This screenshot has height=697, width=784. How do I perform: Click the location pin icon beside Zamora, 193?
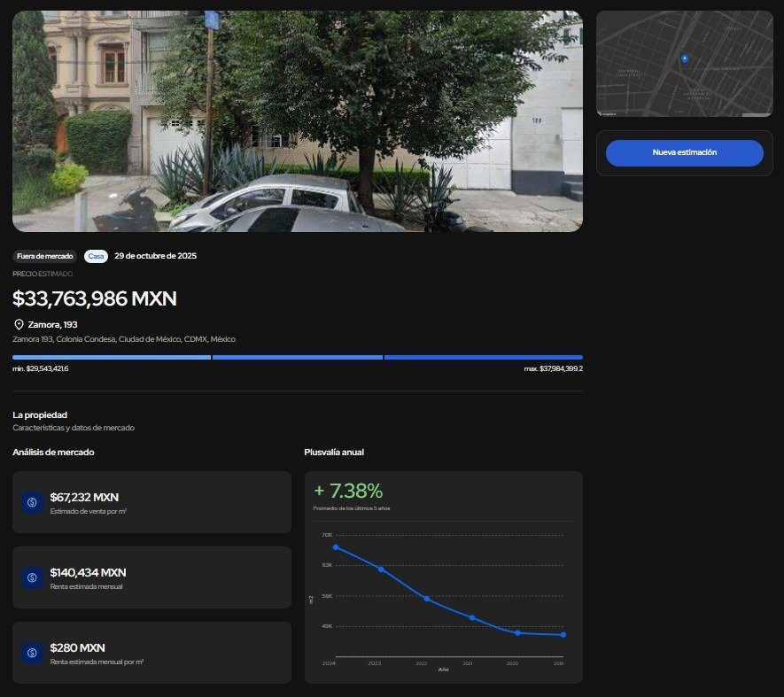pos(19,324)
